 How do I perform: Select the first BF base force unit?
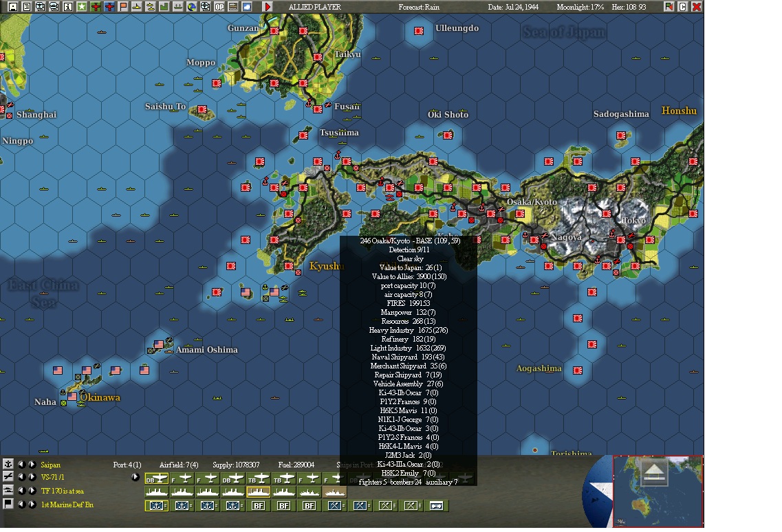click(x=259, y=506)
